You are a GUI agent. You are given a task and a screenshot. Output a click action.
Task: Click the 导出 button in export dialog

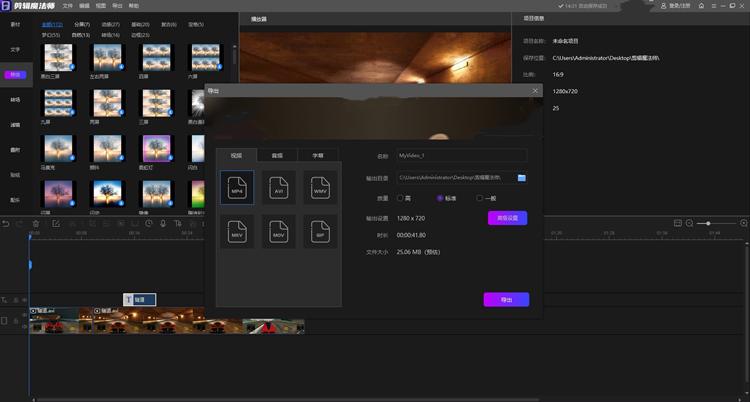pos(506,300)
